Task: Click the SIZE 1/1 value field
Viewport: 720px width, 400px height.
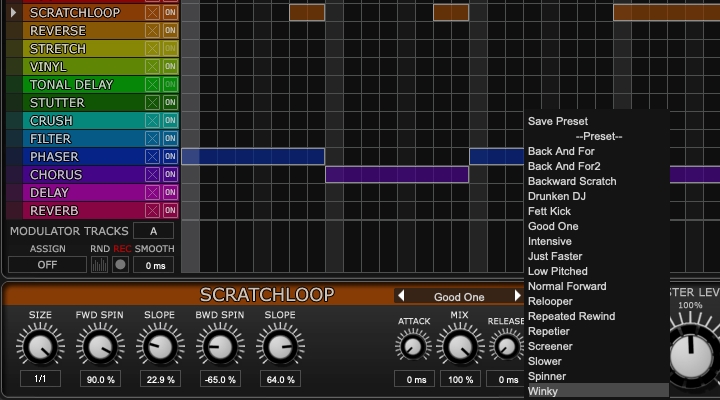Action: tap(40, 379)
